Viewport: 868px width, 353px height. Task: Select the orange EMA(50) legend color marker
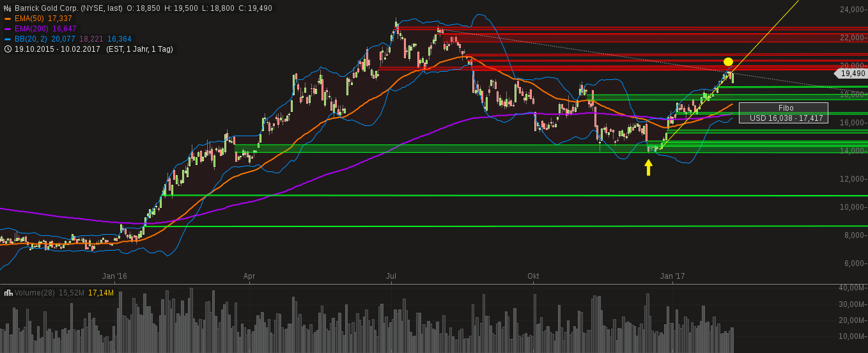[8, 19]
